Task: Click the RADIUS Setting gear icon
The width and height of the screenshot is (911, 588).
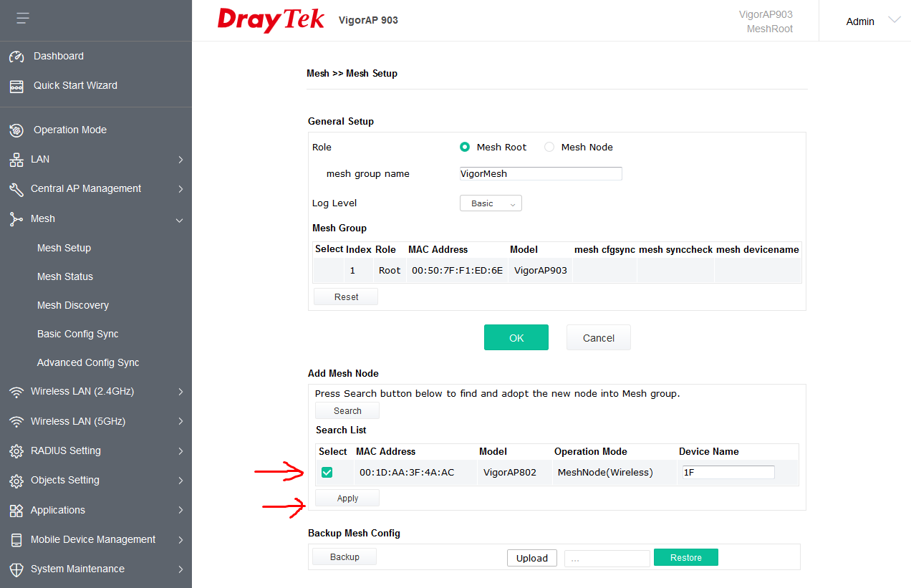Action: [x=16, y=451]
